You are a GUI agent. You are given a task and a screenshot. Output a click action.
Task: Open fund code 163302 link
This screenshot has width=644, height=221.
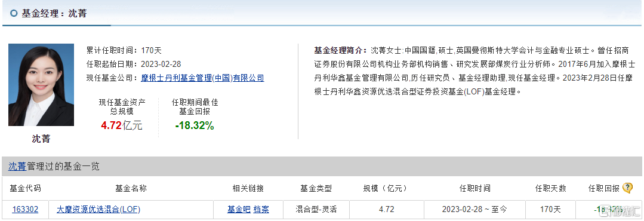(x=25, y=210)
